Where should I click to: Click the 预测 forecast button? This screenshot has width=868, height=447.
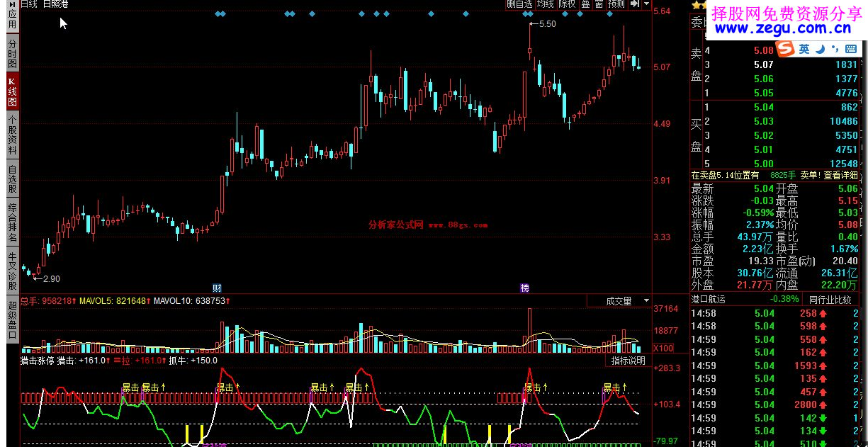(616, 4)
